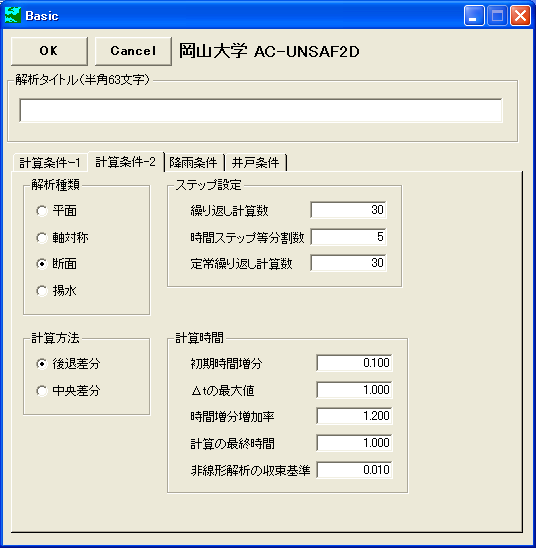
Task: Click the 時間増分増加率 field
Action: 354,416
